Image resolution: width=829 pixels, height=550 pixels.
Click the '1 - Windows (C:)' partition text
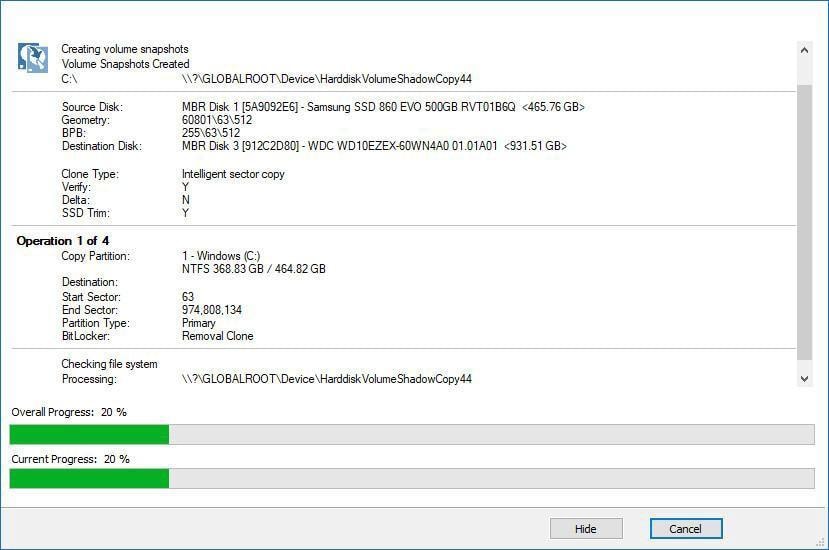(221, 256)
